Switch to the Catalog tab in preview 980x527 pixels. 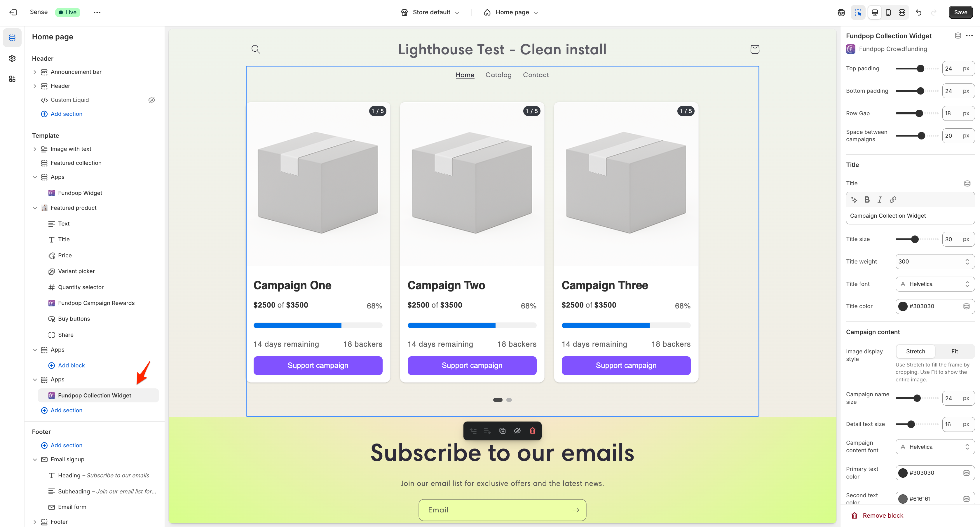click(x=498, y=75)
